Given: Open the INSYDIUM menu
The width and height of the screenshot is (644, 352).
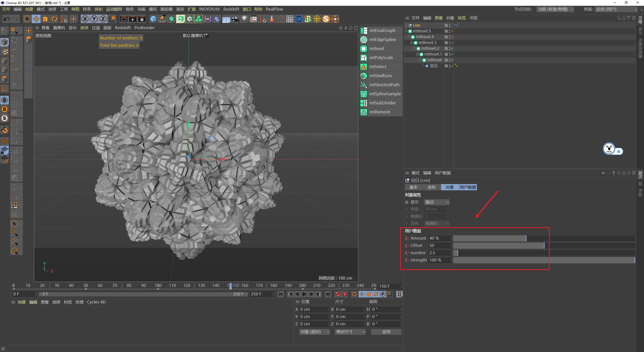Looking at the screenshot, I should [209, 9].
